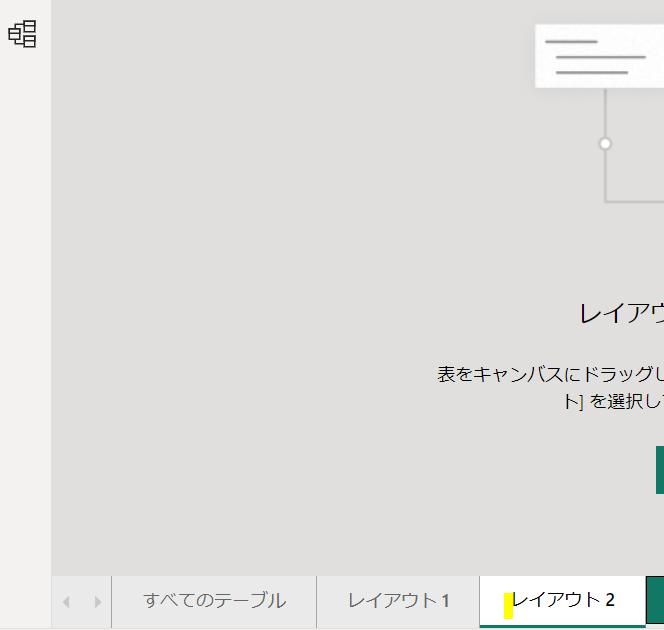Click the 表をキャンバスにドラッグ description line
This screenshot has width=664, height=630.
coord(549,375)
